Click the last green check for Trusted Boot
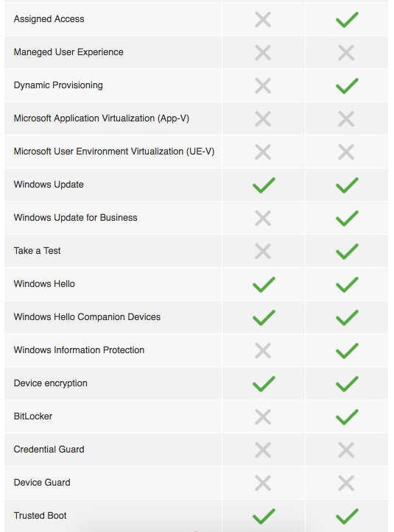The height and width of the screenshot is (532, 394). [x=347, y=517]
